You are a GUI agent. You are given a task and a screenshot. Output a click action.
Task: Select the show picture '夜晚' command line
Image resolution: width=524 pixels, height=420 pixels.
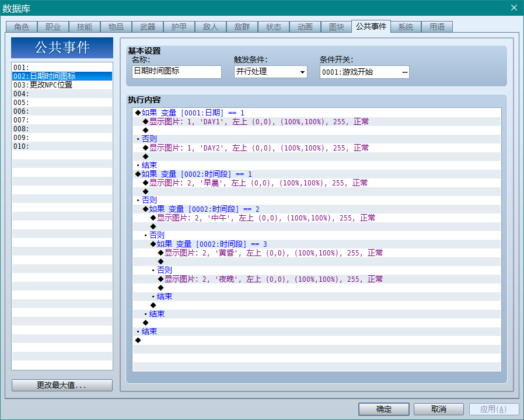point(317,279)
